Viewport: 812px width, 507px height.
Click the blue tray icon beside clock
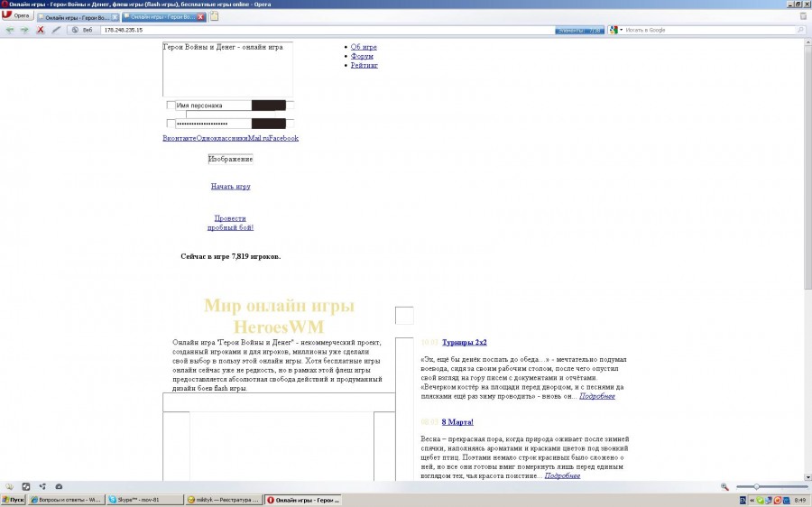click(x=786, y=501)
